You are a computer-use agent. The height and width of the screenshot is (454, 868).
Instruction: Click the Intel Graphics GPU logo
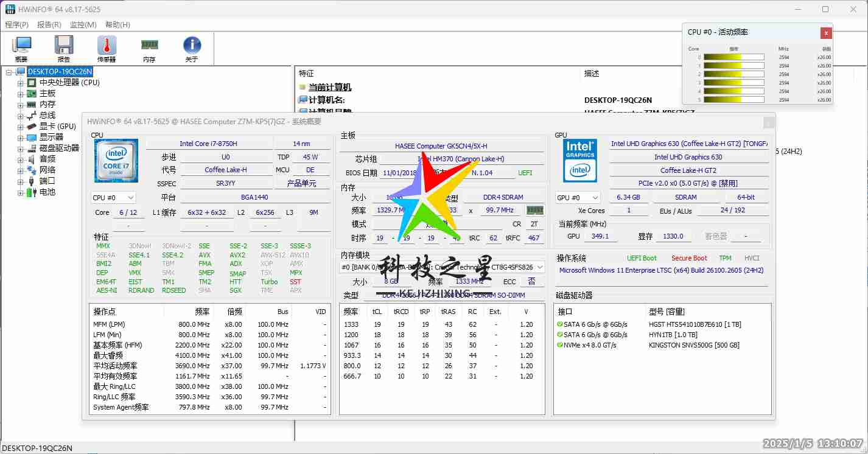pyautogui.click(x=580, y=161)
